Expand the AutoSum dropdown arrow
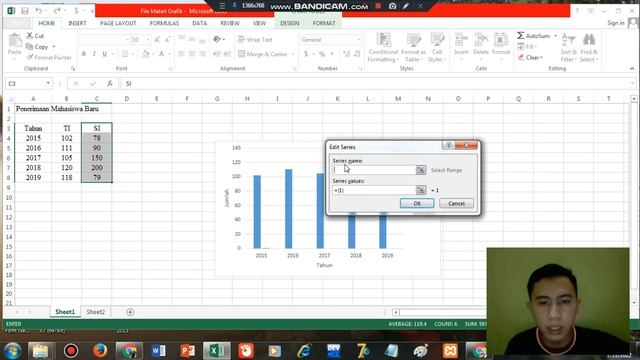640x360 pixels. point(556,36)
